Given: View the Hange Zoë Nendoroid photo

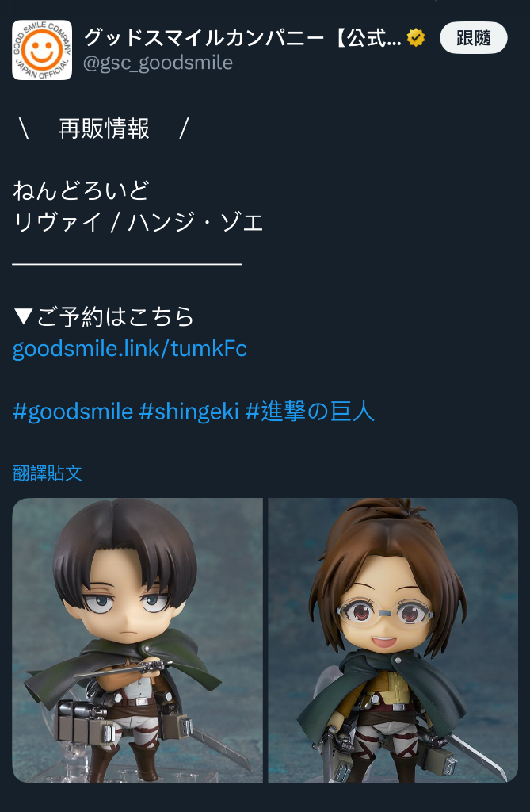Looking at the screenshot, I should [393, 640].
